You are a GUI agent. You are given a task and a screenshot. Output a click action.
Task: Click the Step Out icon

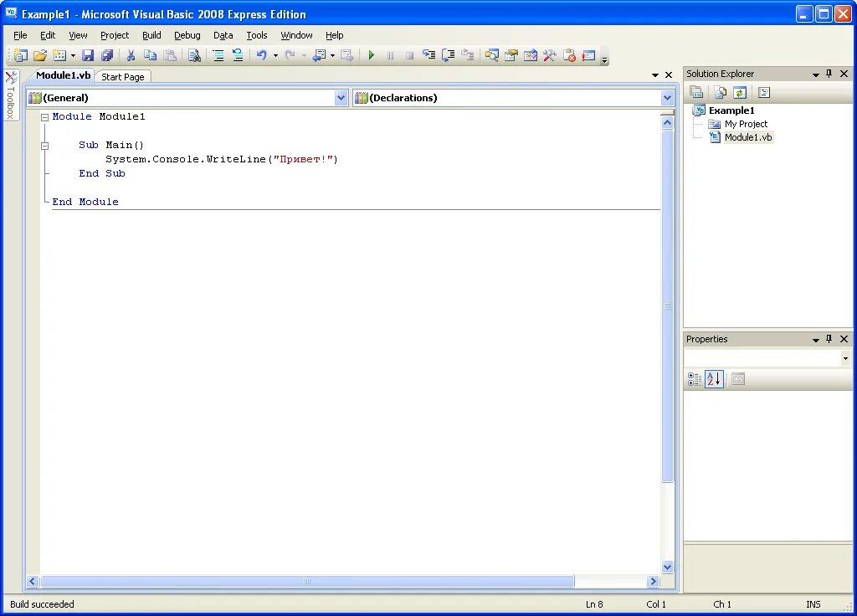(467, 55)
